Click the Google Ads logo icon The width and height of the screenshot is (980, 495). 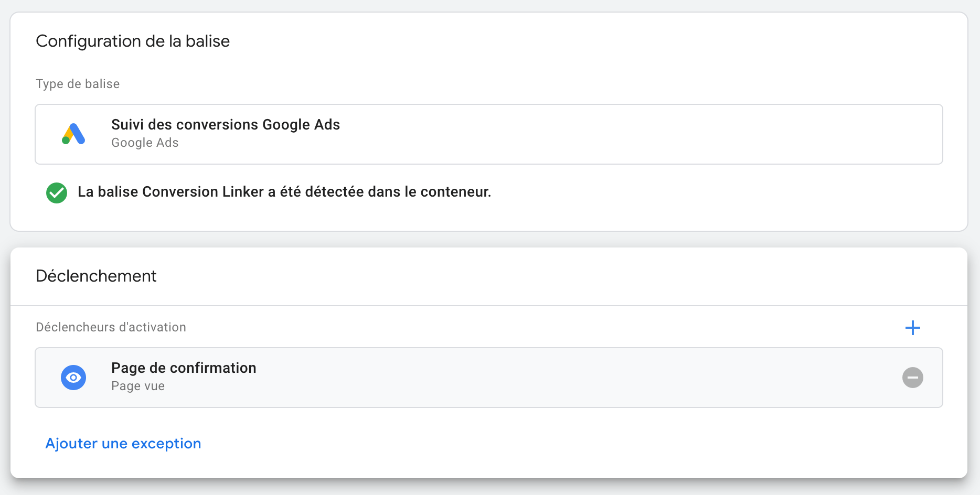pos(73,134)
